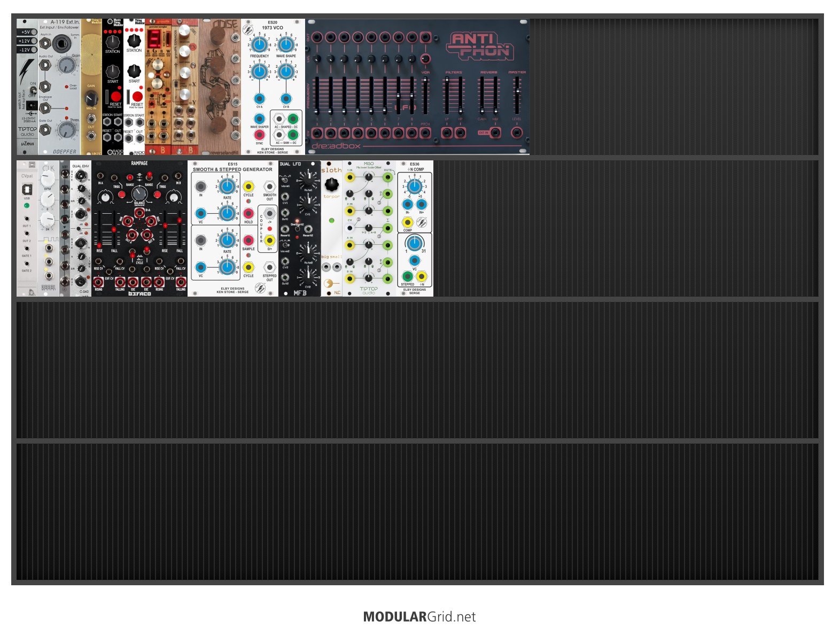
Task: Click the ES20 FREQUENCY knob
Action: (259, 44)
